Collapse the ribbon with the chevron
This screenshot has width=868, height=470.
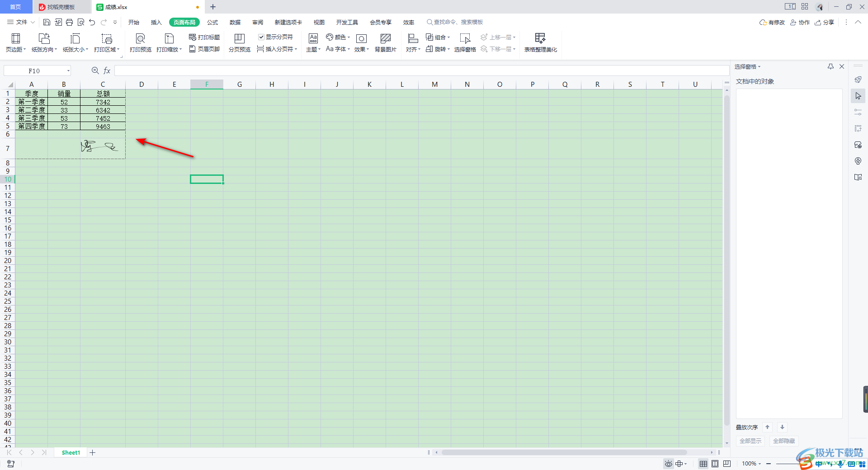[858, 22]
